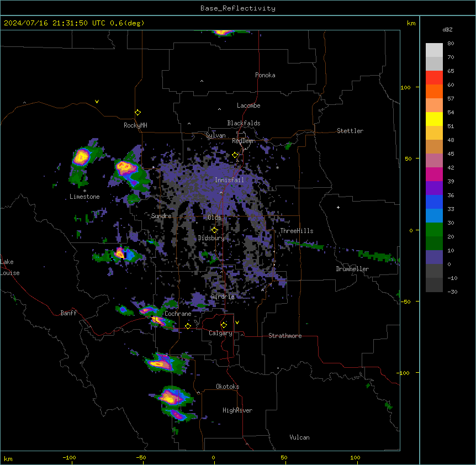Click the Banff town label
Viewport: 476px width, 465px height.
[x=68, y=313]
